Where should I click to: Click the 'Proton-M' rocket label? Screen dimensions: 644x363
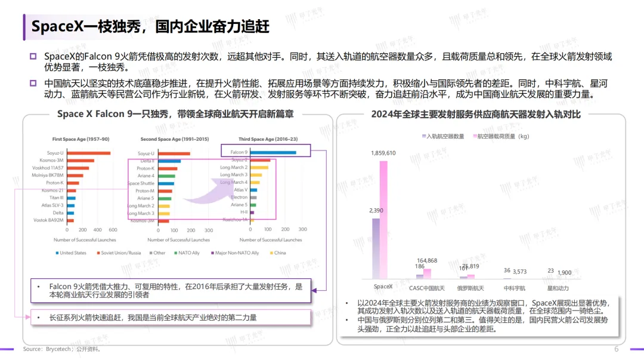pyautogui.click(x=145, y=190)
